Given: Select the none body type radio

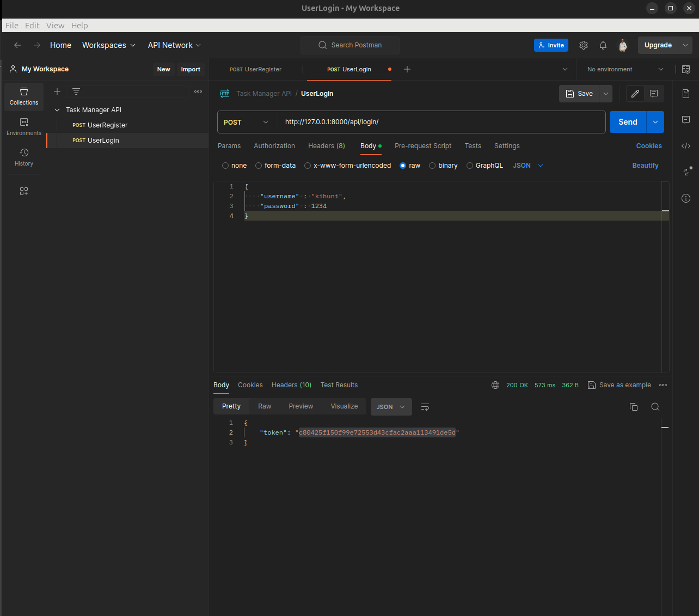Looking at the screenshot, I should pos(225,166).
